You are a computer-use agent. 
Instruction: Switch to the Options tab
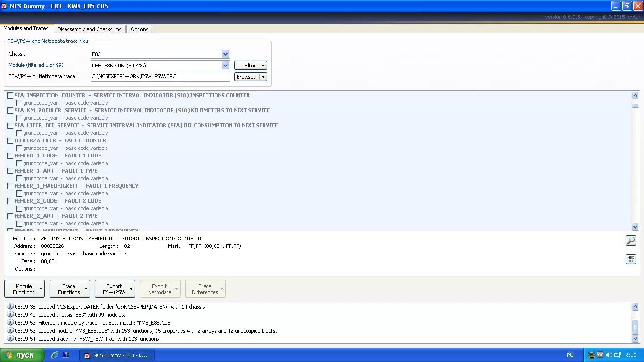coord(140,29)
